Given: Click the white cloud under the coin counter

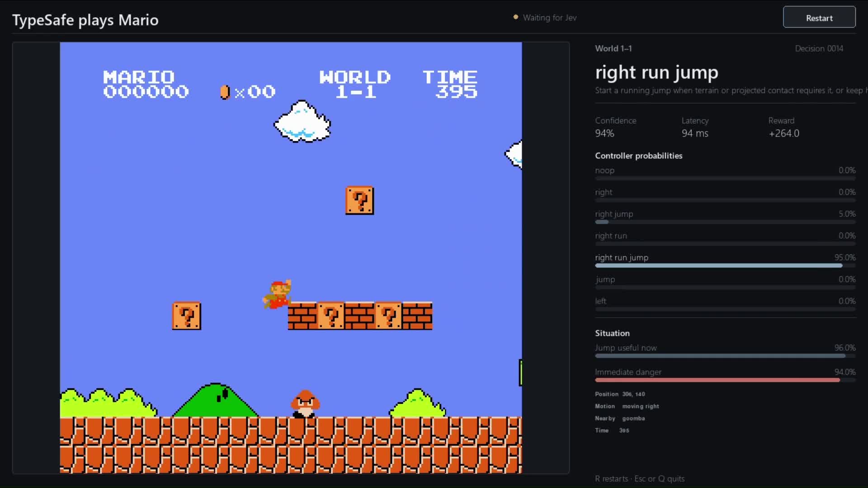Looking at the screenshot, I should [302, 122].
